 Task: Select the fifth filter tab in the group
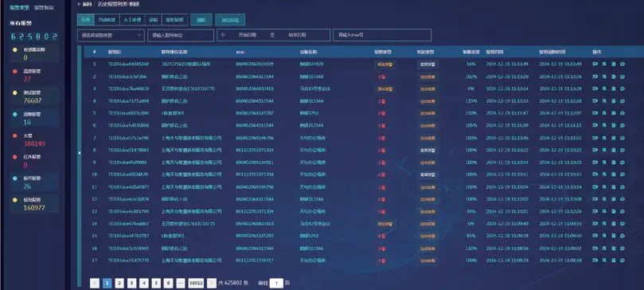[175, 20]
